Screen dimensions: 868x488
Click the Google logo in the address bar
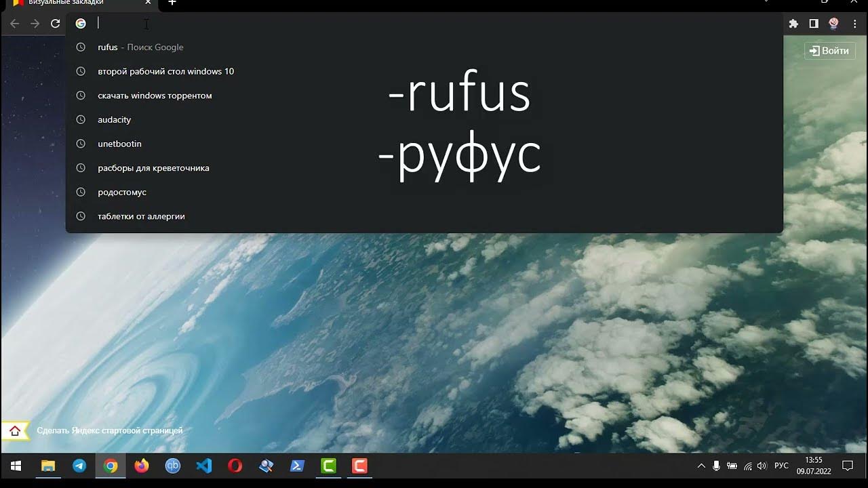click(81, 23)
